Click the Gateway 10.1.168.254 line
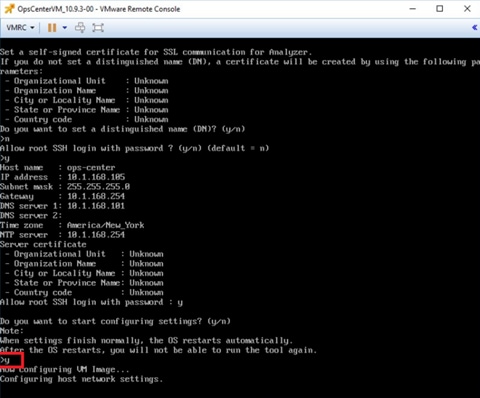Image resolution: width=480 pixels, height=398 pixels. point(62,196)
